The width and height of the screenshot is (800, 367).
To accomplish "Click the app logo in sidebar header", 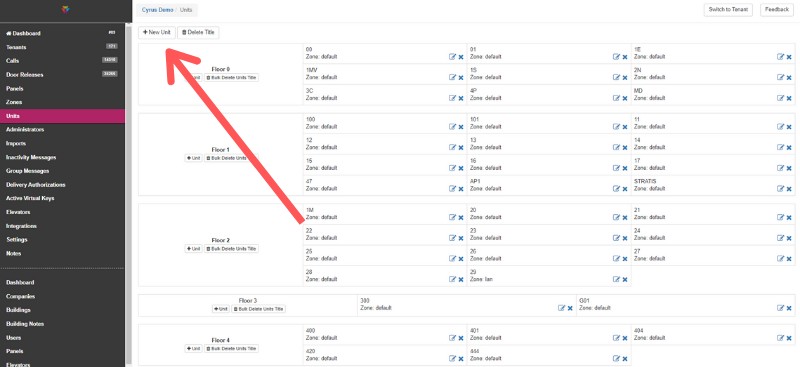I will 65,9.
